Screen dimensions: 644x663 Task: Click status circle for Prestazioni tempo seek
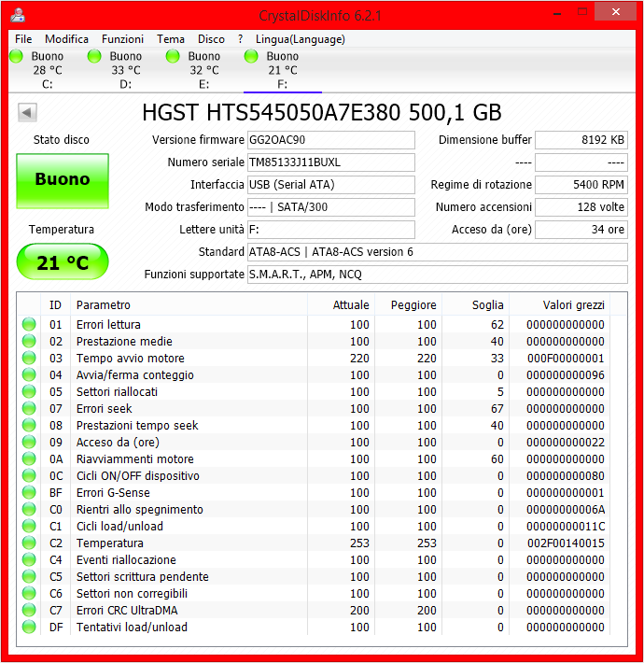[x=29, y=426]
